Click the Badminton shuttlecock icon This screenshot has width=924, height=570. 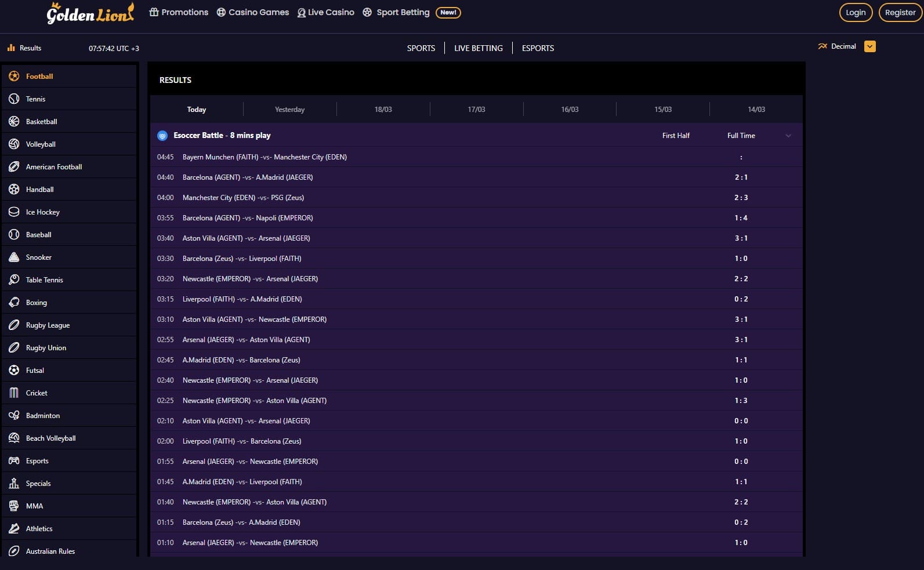tap(14, 415)
